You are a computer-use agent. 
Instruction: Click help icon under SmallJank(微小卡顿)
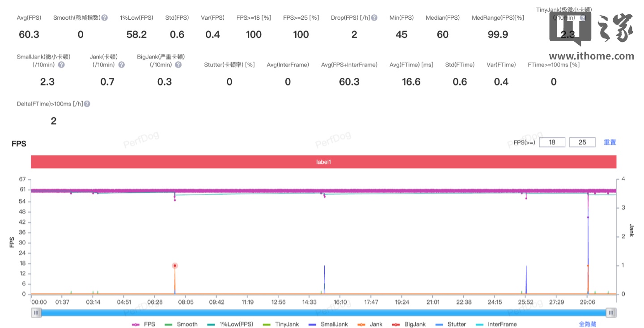(61, 65)
